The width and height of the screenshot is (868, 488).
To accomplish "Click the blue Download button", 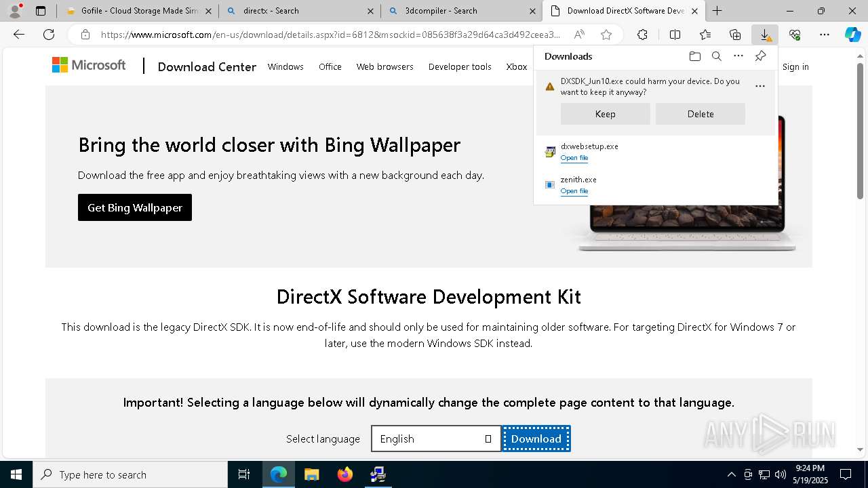I will click(x=536, y=439).
